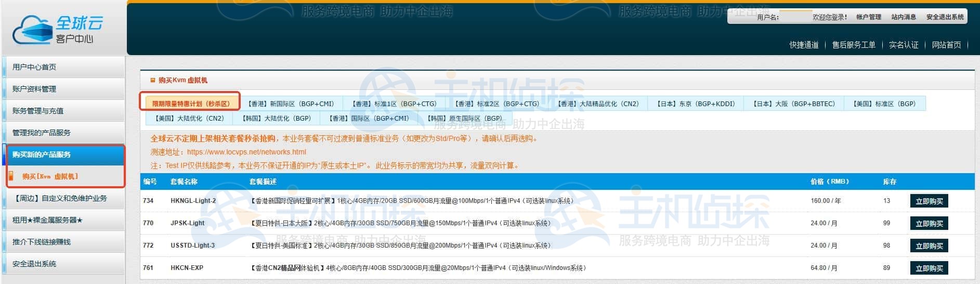The image size is (980, 284).
Task: Click the orange icon beside 购买Kvm 虚拟机 heading
Action: (152, 80)
